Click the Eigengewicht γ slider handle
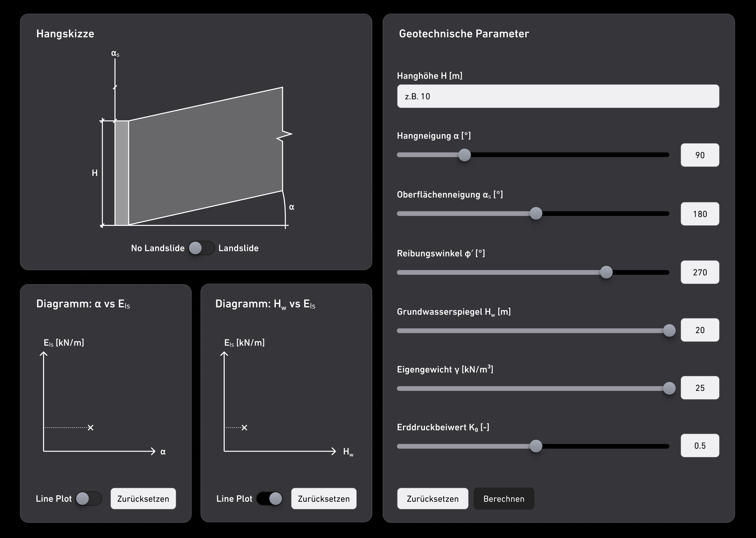The image size is (756, 538). [x=669, y=388]
